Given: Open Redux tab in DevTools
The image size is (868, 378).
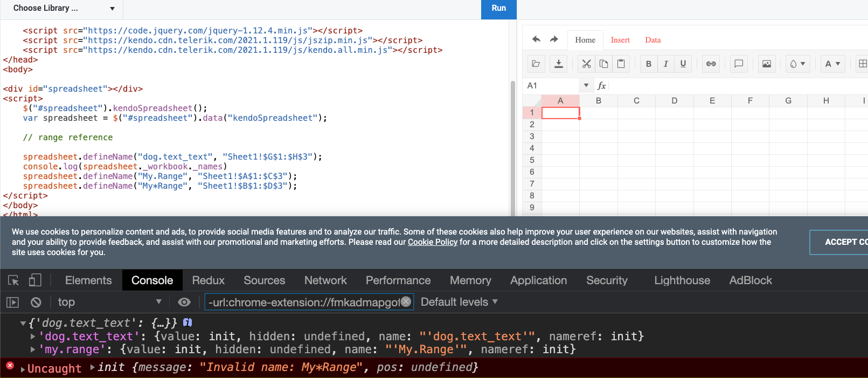Looking at the screenshot, I should click(x=208, y=280).
